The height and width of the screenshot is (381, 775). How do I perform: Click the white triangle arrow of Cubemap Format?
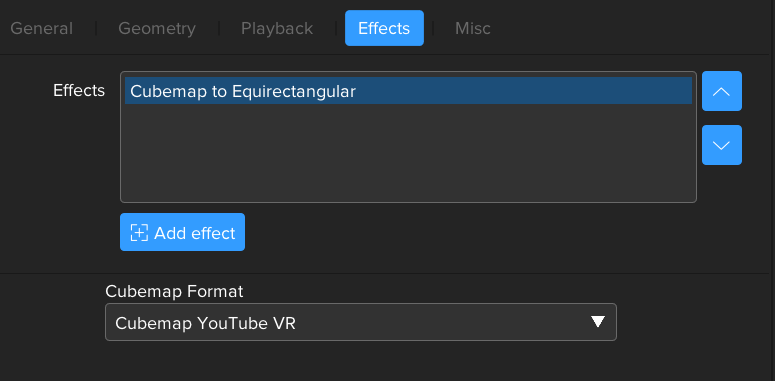[598, 322]
